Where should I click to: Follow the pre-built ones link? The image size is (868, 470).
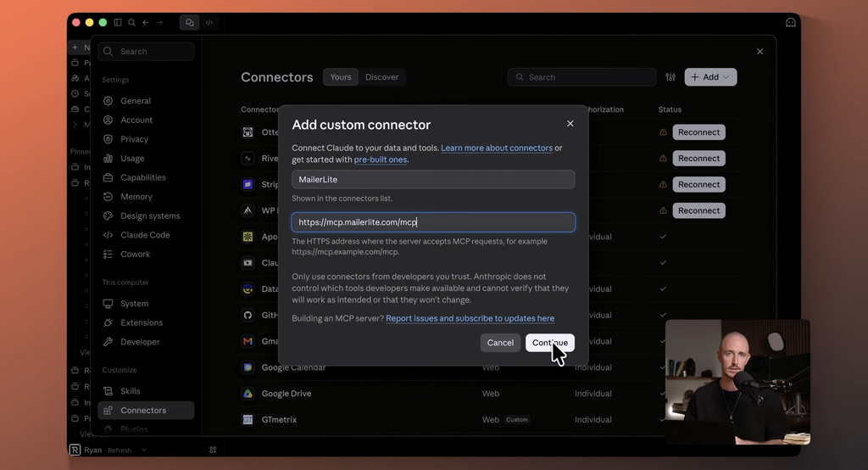pyautogui.click(x=381, y=159)
